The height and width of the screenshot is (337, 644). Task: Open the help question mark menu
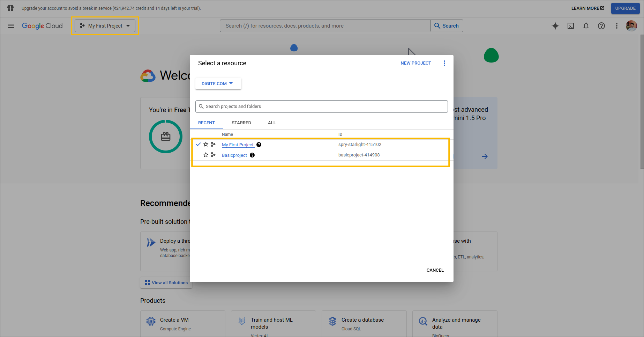(x=601, y=26)
